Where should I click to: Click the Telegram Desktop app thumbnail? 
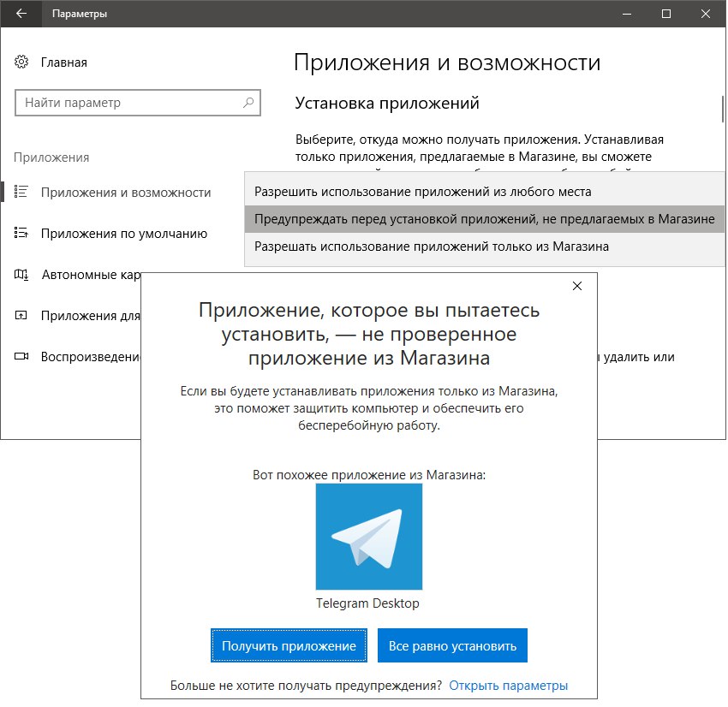point(369,537)
